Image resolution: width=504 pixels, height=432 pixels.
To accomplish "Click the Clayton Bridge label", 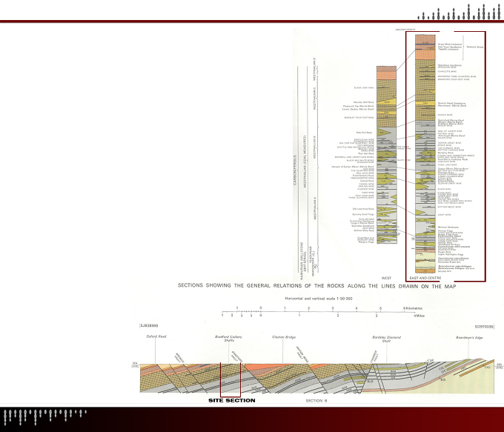I will (284, 337).
